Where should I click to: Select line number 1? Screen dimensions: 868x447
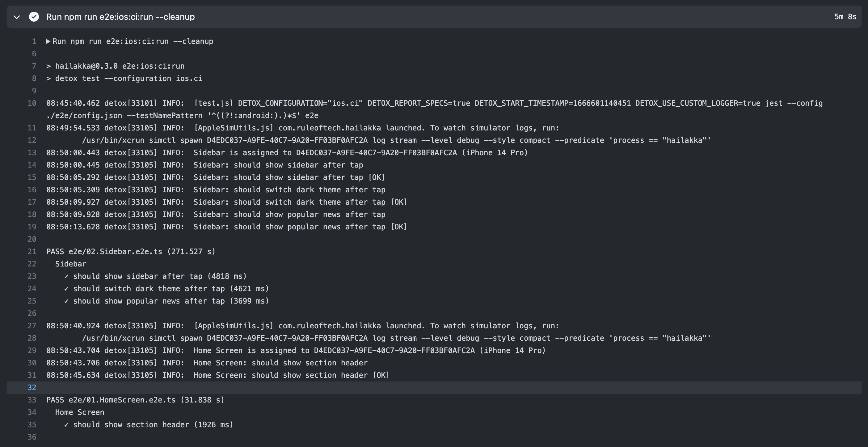(x=34, y=41)
